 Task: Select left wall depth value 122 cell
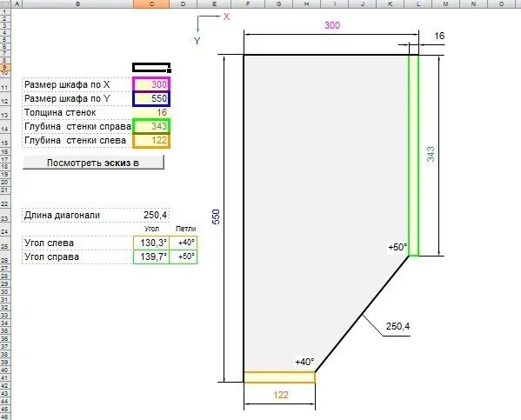[151, 141]
